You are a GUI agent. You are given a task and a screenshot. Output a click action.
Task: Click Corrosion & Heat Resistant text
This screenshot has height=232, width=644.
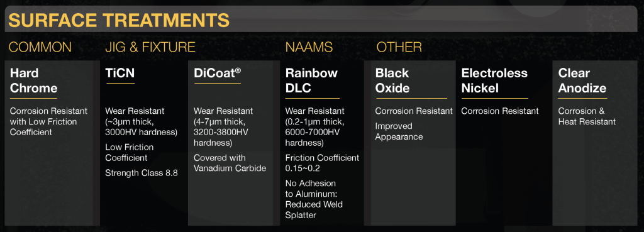pos(587,116)
